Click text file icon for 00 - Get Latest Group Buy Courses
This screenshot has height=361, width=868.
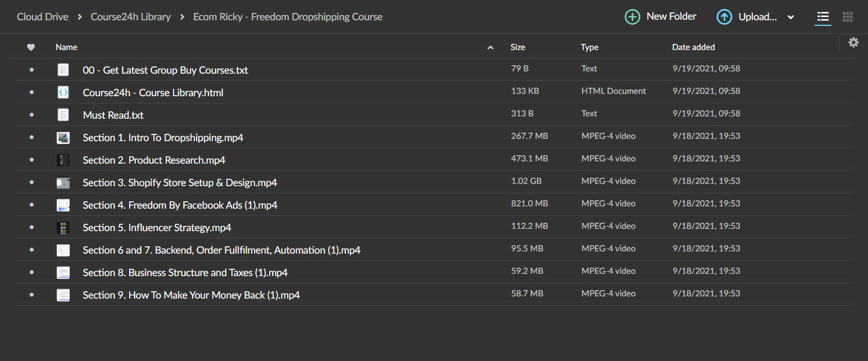tap(63, 70)
